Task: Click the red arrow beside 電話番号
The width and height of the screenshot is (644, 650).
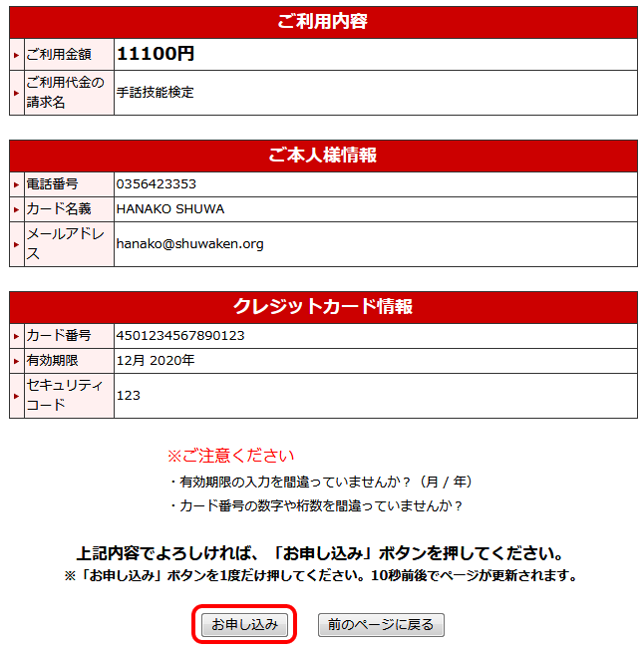Action: tap(17, 184)
